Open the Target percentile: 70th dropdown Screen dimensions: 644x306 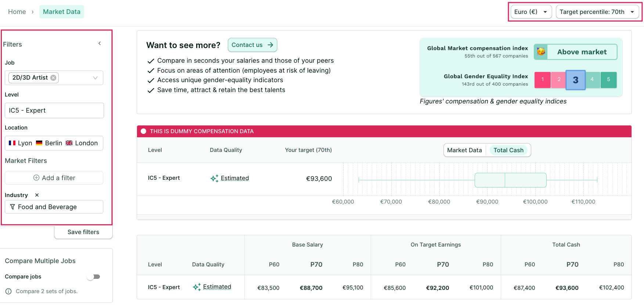tap(597, 12)
